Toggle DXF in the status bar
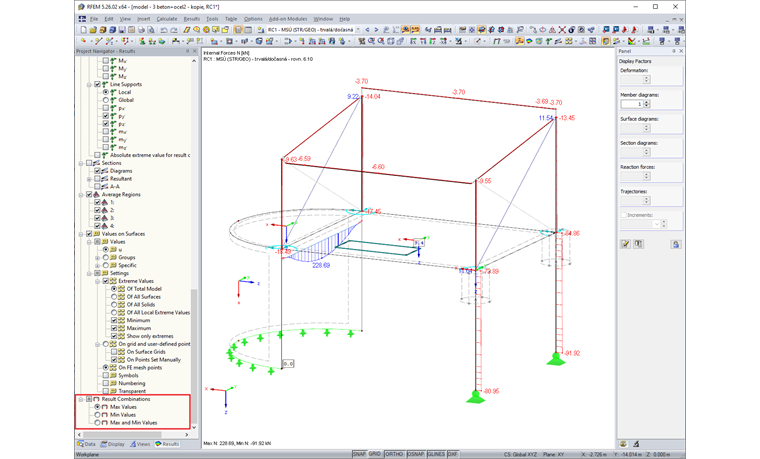760x459 pixels. [453, 454]
